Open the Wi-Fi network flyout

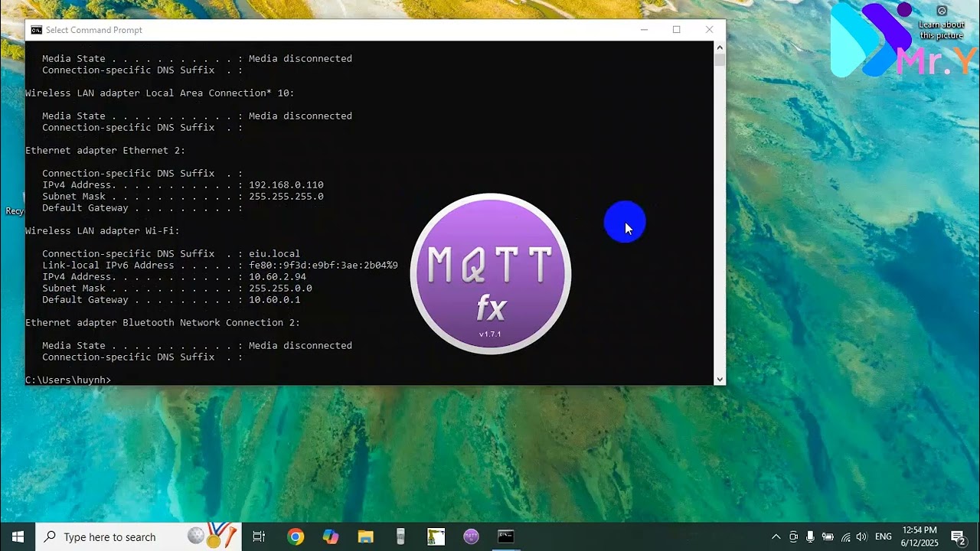coord(845,536)
